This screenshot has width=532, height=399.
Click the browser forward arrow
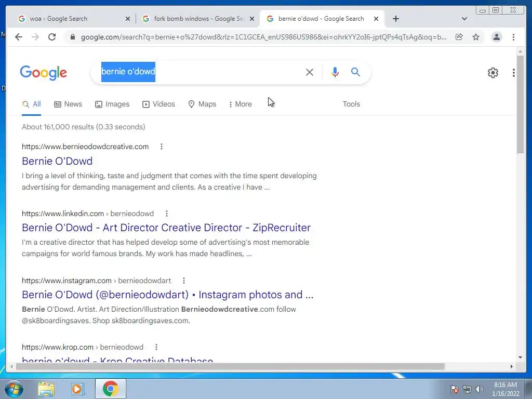[x=35, y=37]
